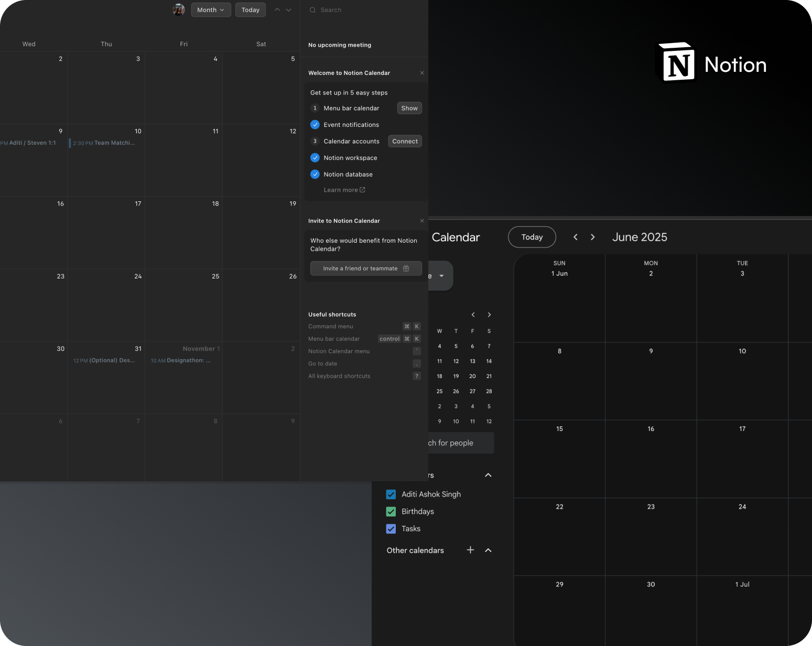Click the gift icon on invite button
Image resolution: width=812 pixels, height=646 pixels.
click(406, 268)
